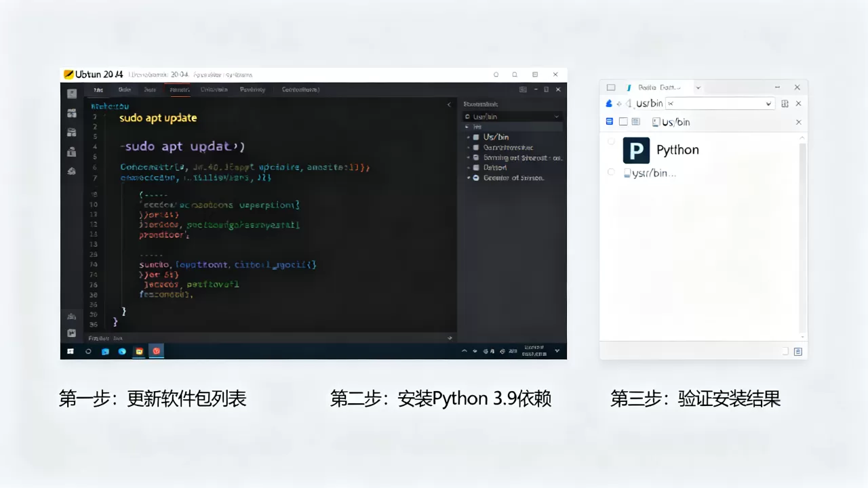
Task: Click the yellow Ubuntu window title icon
Action: pos(68,75)
